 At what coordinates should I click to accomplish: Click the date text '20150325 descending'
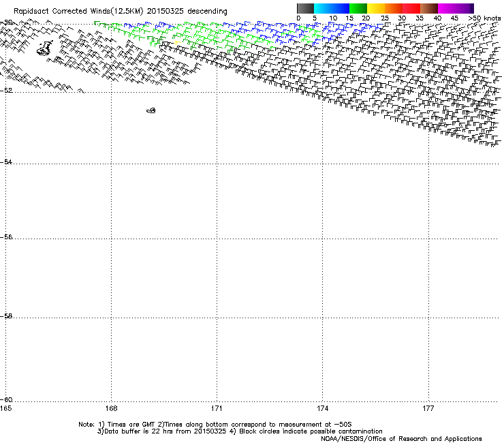(x=187, y=12)
